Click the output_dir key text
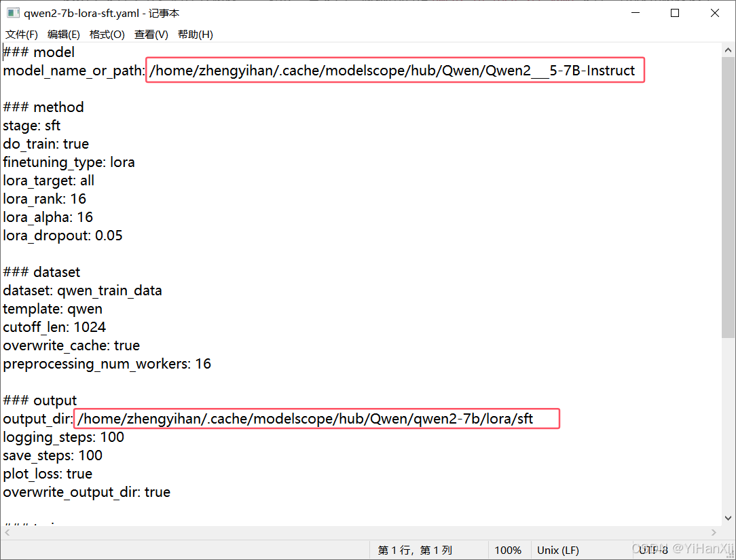The height and width of the screenshot is (560, 736). [x=37, y=419]
